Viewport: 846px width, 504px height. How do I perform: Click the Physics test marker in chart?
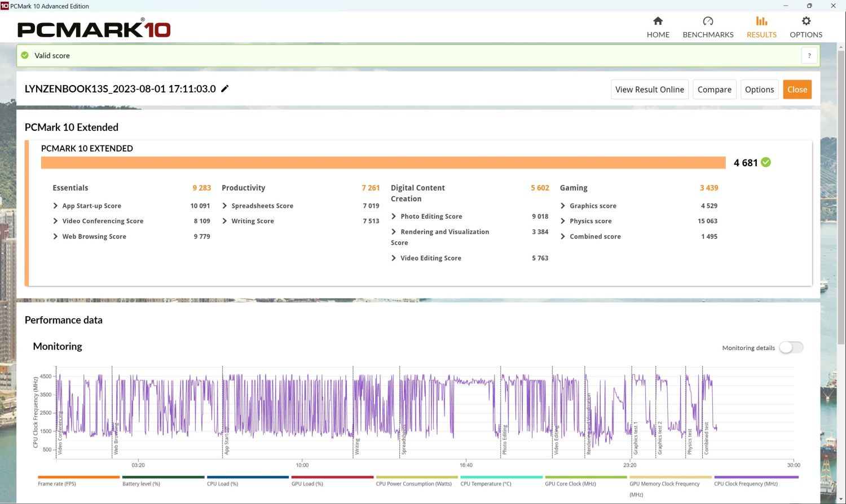tap(689, 441)
